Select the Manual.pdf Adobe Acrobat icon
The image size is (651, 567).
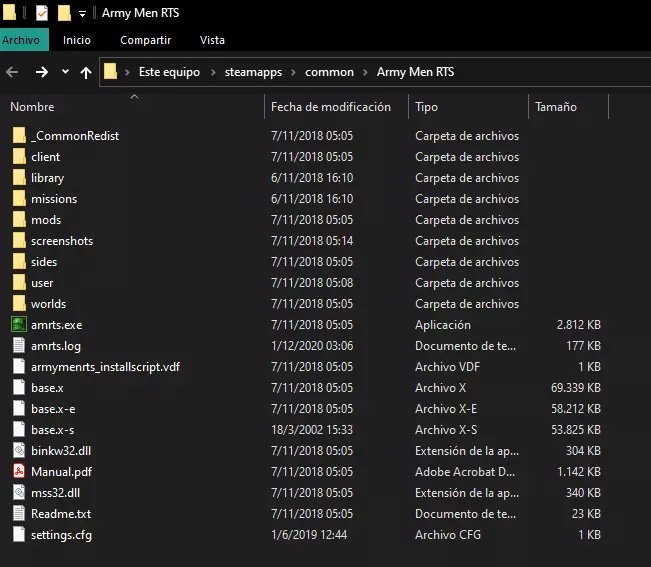coord(18,472)
